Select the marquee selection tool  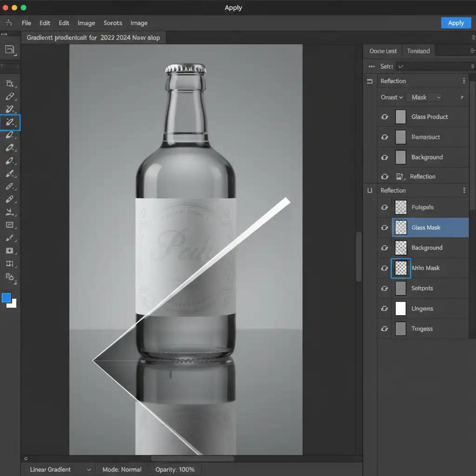(x=10, y=84)
